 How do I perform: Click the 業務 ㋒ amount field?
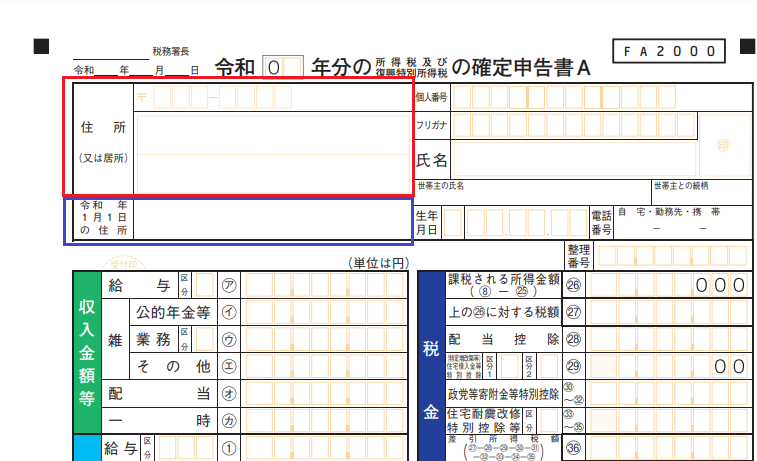(324, 339)
